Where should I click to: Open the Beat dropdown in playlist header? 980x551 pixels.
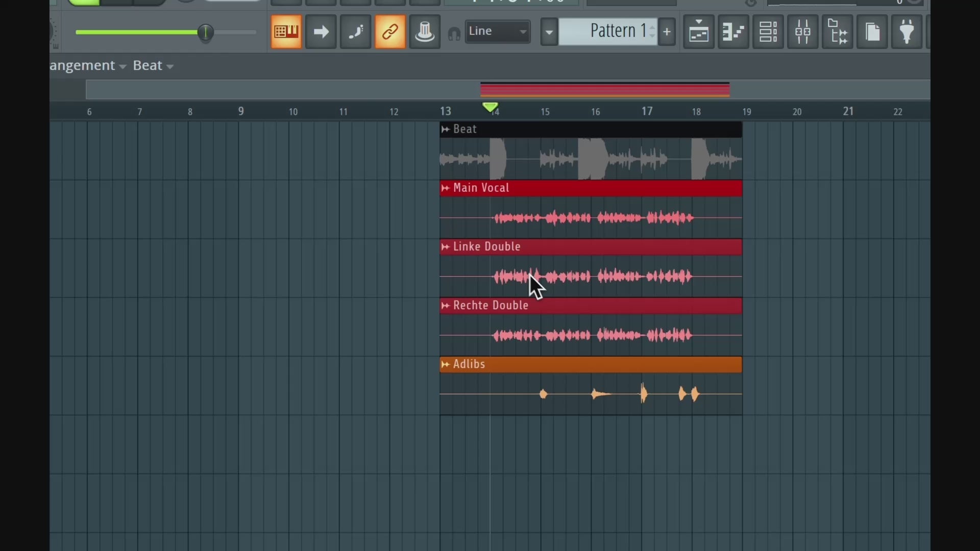click(x=153, y=66)
